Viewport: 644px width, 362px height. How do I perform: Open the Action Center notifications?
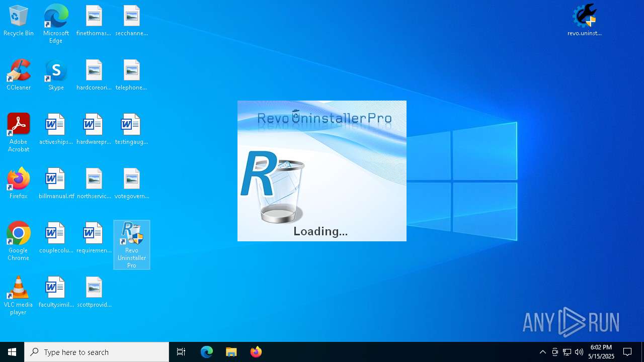pyautogui.click(x=627, y=352)
